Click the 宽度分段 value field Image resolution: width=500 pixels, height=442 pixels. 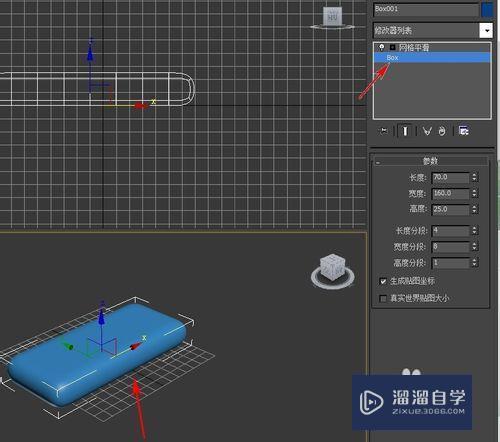click(x=451, y=247)
